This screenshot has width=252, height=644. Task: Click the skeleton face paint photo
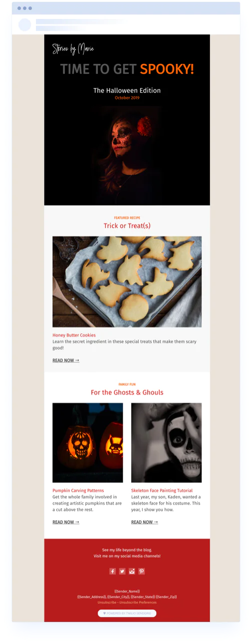166,443
